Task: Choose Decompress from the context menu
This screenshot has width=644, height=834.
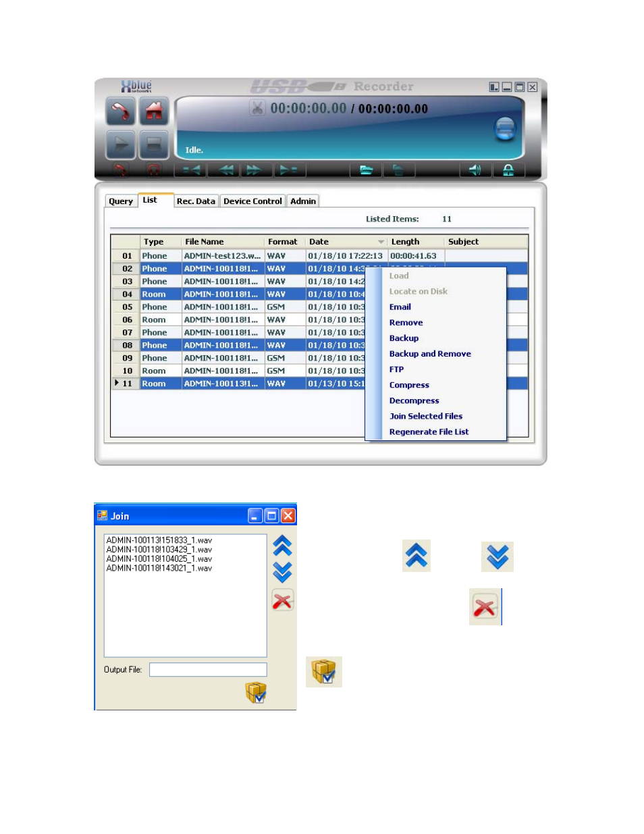Action: click(x=414, y=400)
